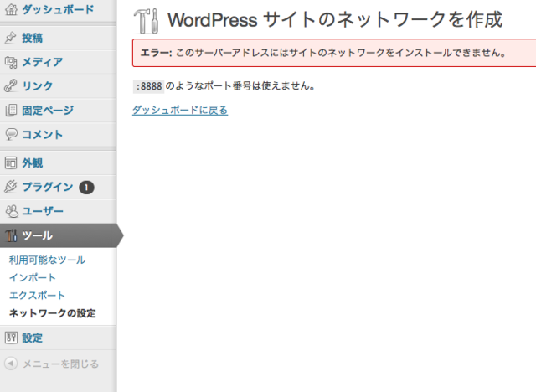Screen dimensions: 536x392
Task: Click the users icon beside ユーザー
Action: coord(12,211)
